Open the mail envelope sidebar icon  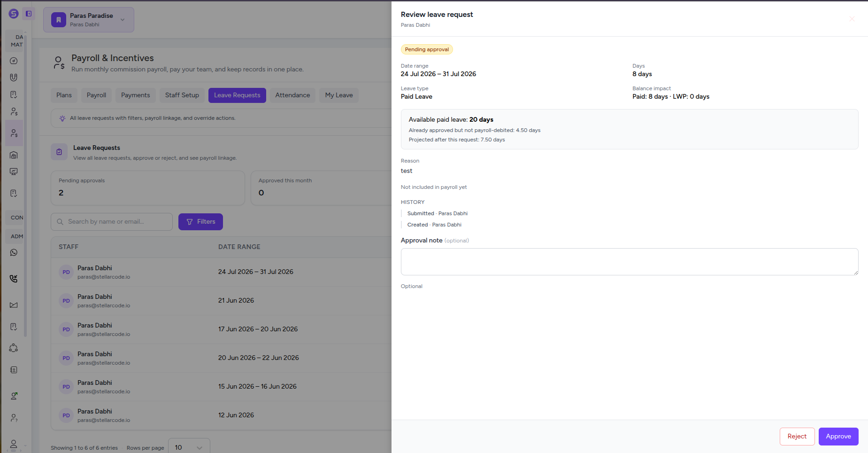pyautogui.click(x=14, y=305)
